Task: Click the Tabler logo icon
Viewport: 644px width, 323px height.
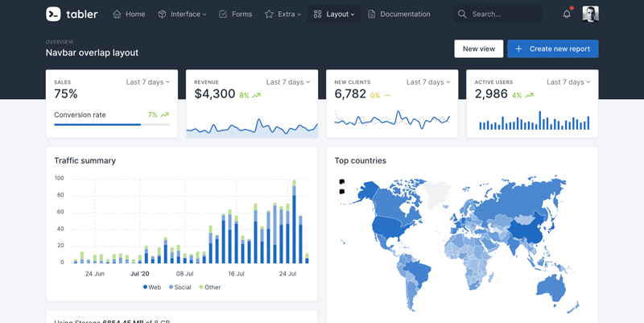Action: tap(53, 14)
